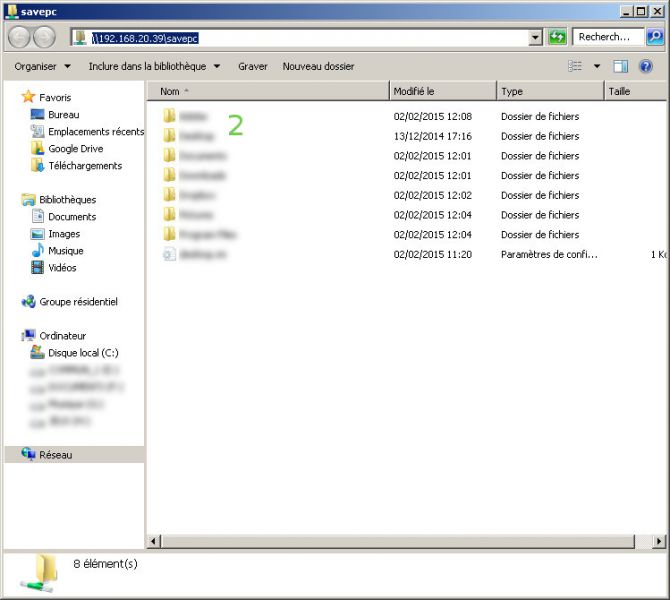Click the Back navigation arrow button
This screenshot has height=600, width=670.
(20, 37)
